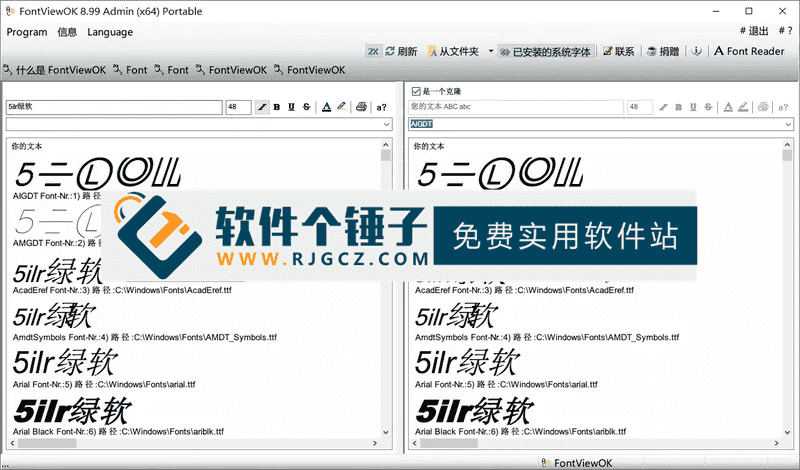Toggle italic in left pane toolbar
Image resolution: width=800 pixels, height=470 pixels.
(x=262, y=107)
